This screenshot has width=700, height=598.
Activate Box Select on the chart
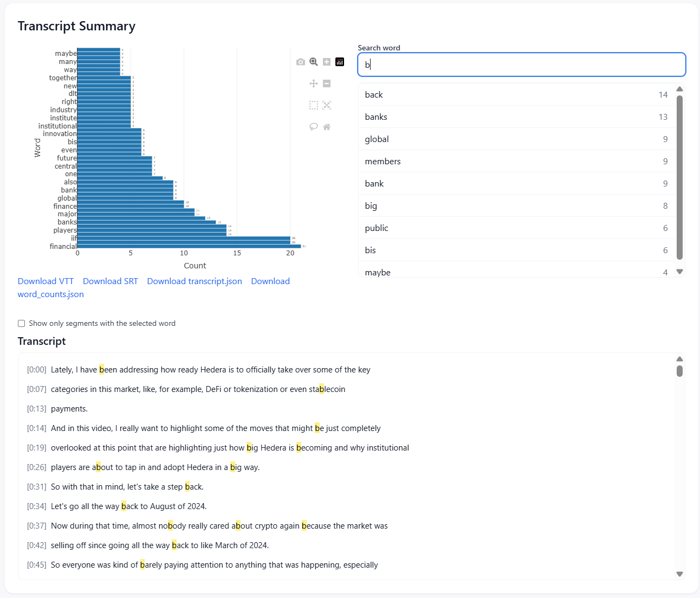(314, 105)
